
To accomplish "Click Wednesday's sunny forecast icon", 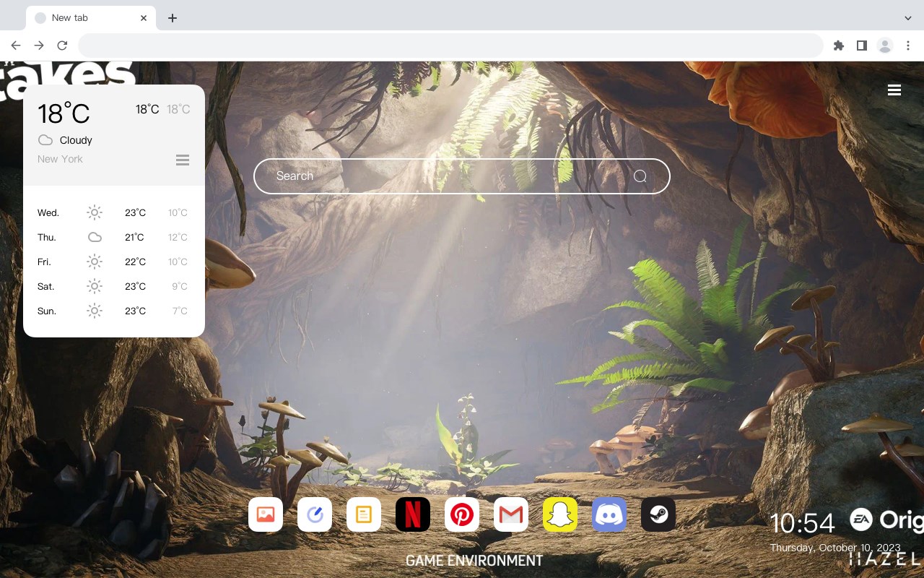I will (95, 212).
